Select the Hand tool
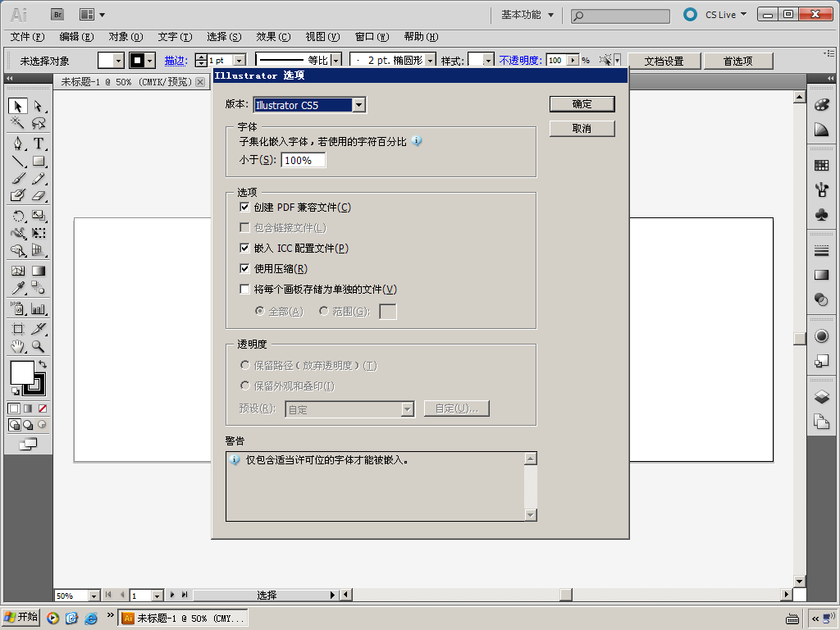Image resolution: width=840 pixels, height=630 pixels. click(18, 346)
